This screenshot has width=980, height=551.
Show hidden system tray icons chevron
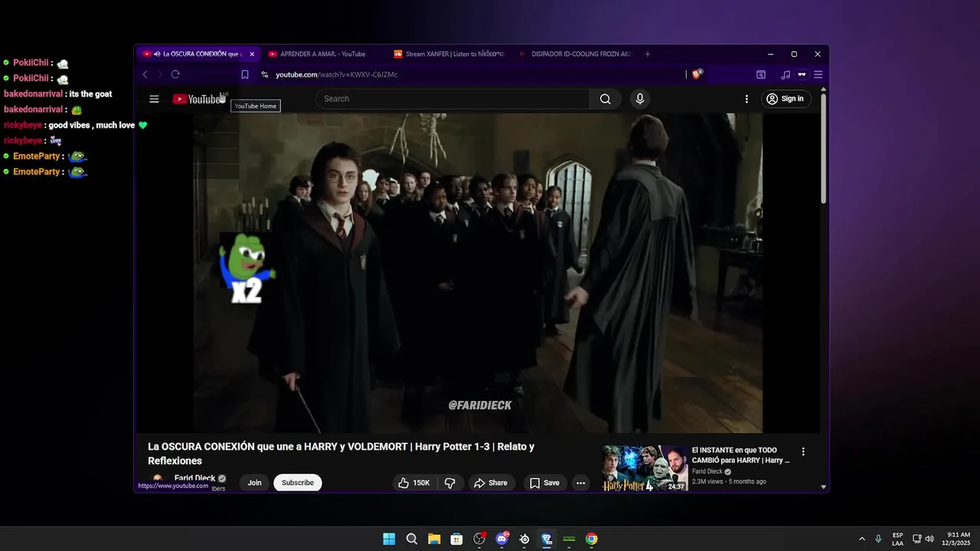(x=861, y=539)
